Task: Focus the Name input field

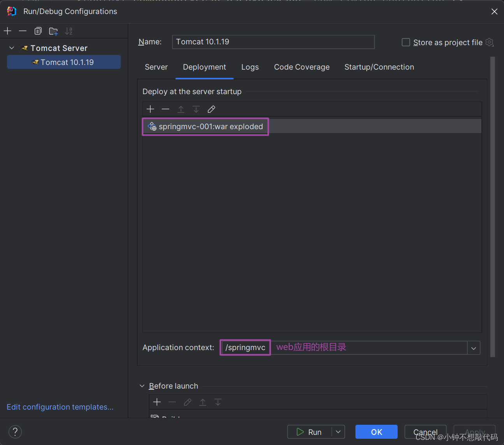Action: click(273, 42)
